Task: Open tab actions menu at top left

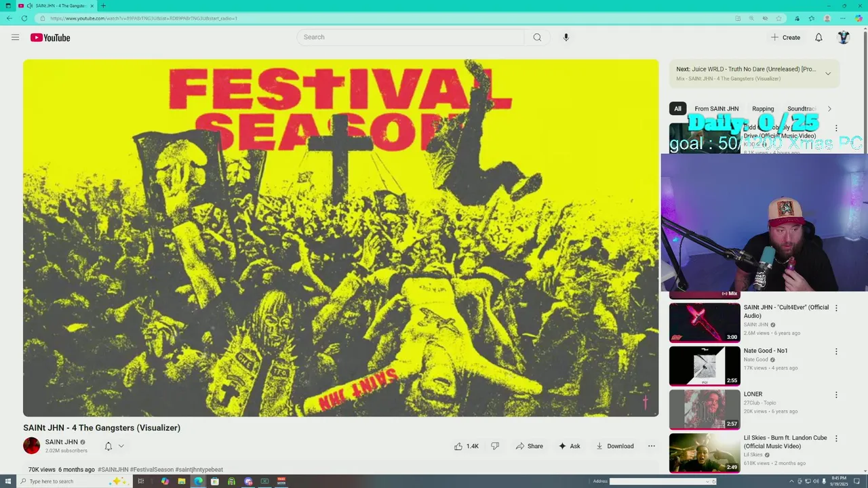Action: point(8,5)
